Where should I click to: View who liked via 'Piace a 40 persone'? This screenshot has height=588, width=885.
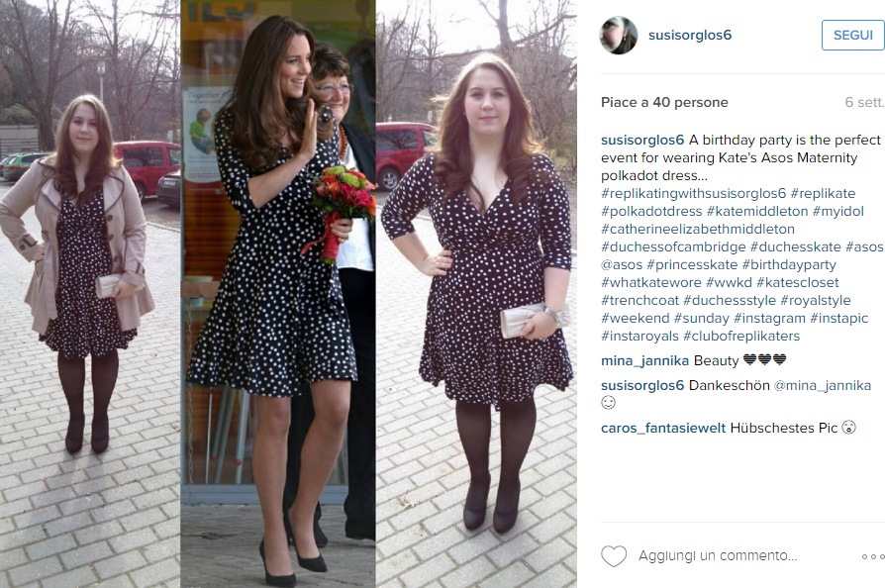point(664,103)
